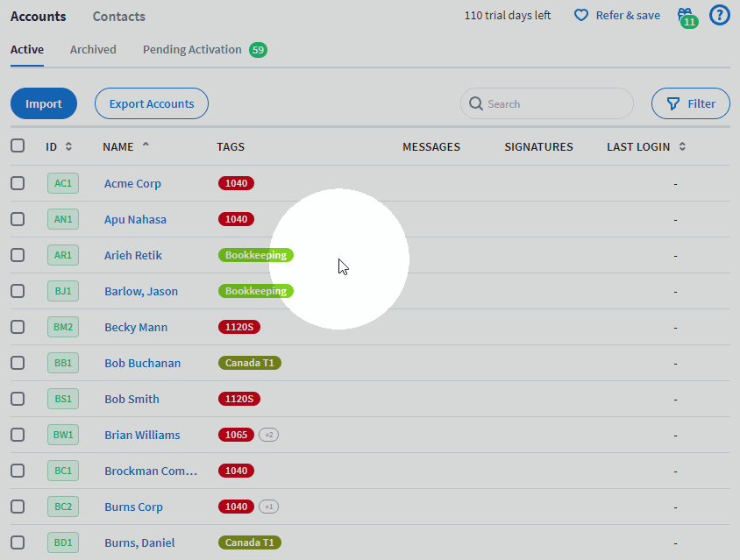Viewport: 740px width, 560px height.
Task: Open the help question mark icon
Action: [719, 16]
